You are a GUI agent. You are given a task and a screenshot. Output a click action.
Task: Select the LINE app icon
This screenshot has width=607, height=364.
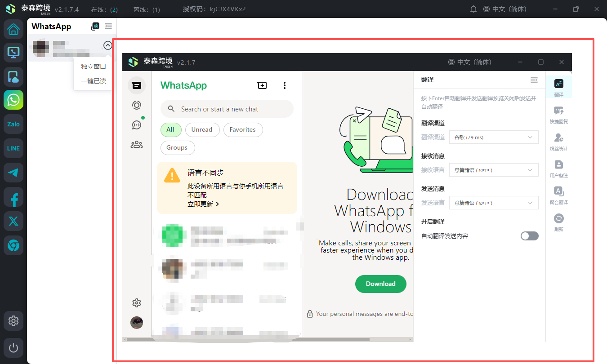pos(13,148)
